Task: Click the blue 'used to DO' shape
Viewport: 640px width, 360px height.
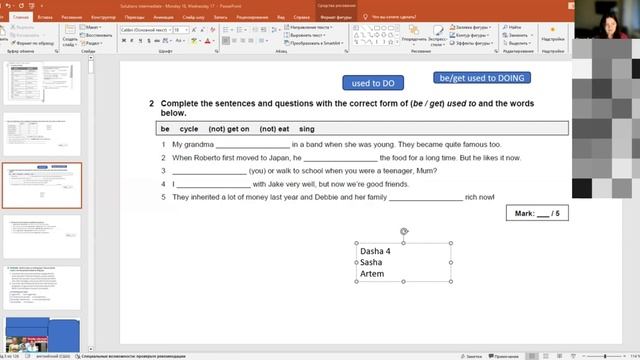Action: (373, 83)
